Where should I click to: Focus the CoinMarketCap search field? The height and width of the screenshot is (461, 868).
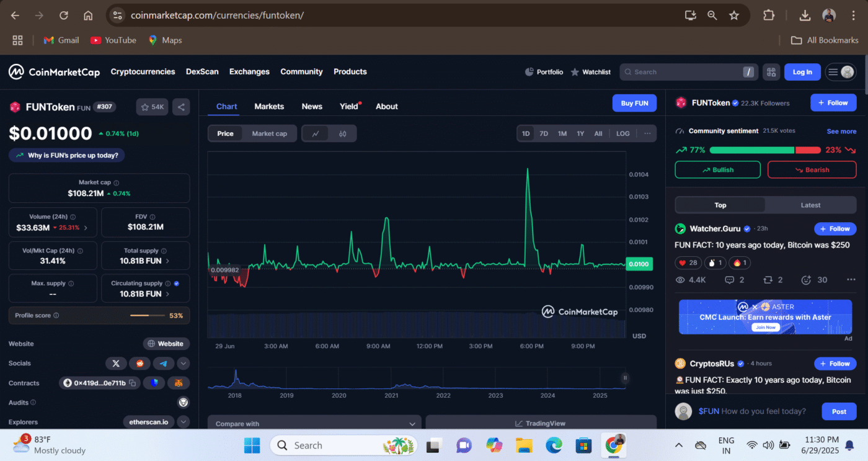click(x=689, y=72)
